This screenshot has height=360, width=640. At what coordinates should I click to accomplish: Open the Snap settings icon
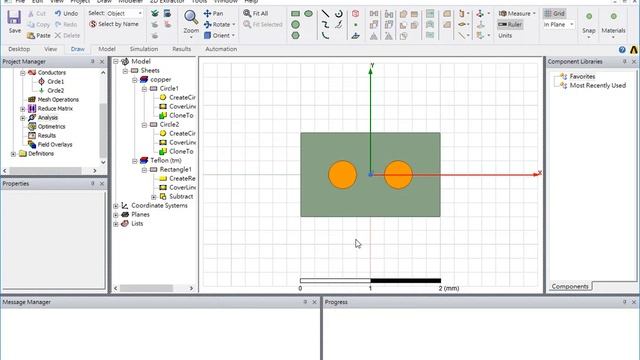click(589, 16)
